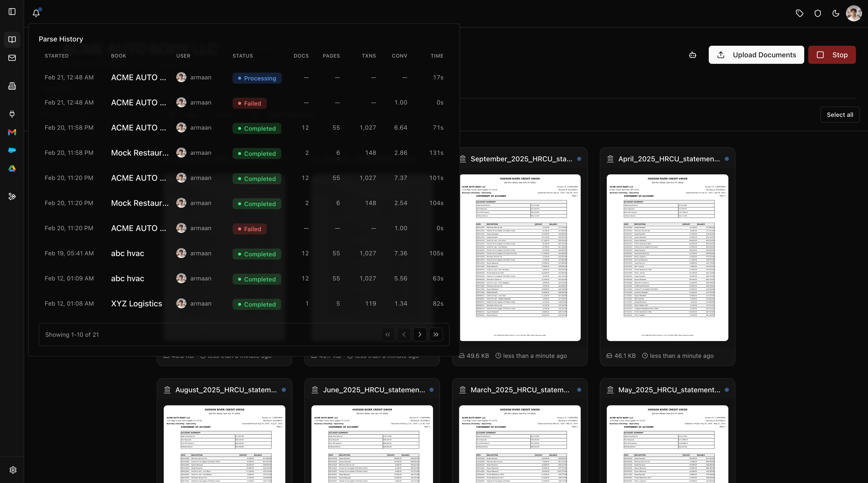Open the user profile avatar
The height and width of the screenshot is (483, 868).
854,13
